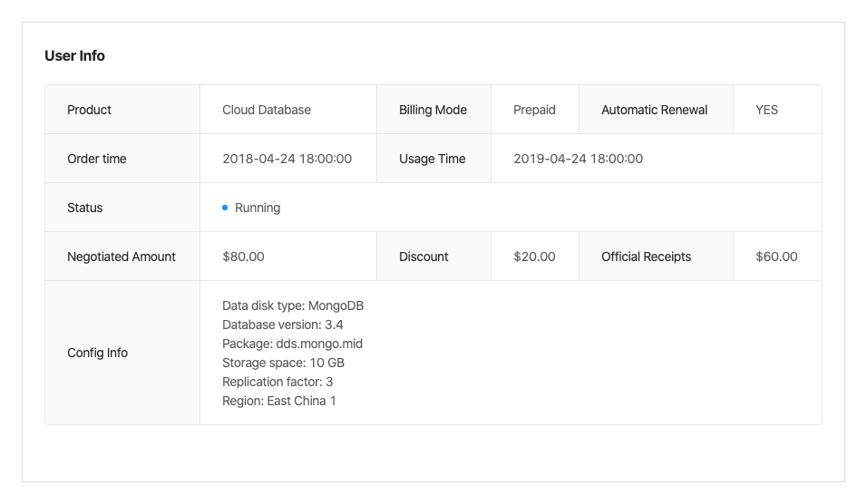The height and width of the screenshot is (504, 867).
Task: Select the Automatic Renewal label
Action: click(654, 110)
